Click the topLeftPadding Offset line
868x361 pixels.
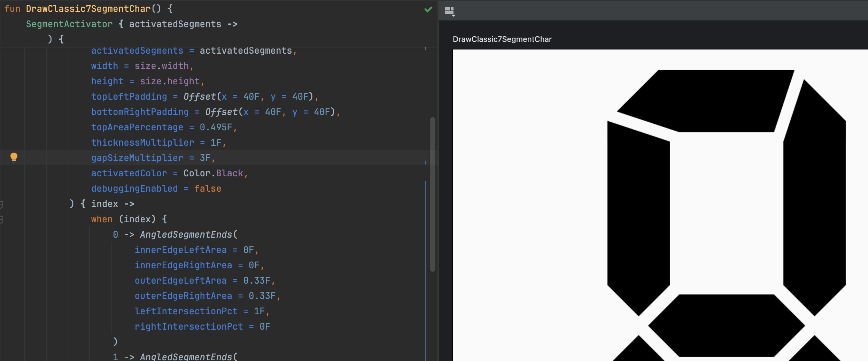pos(205,97)
